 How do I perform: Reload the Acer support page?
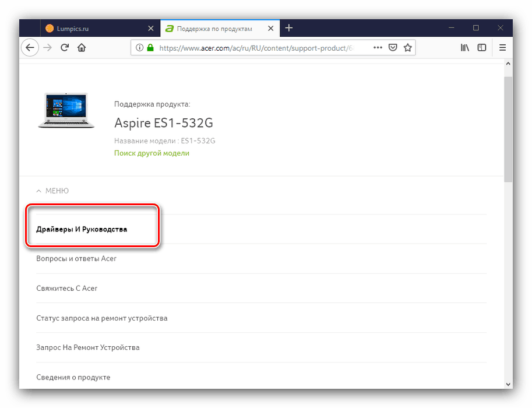coord(65,48)
